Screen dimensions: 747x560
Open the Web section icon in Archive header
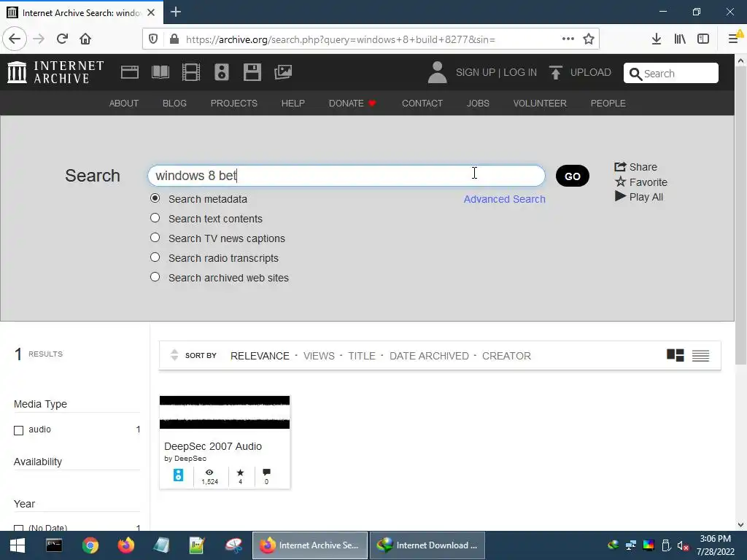click(130, 72)
